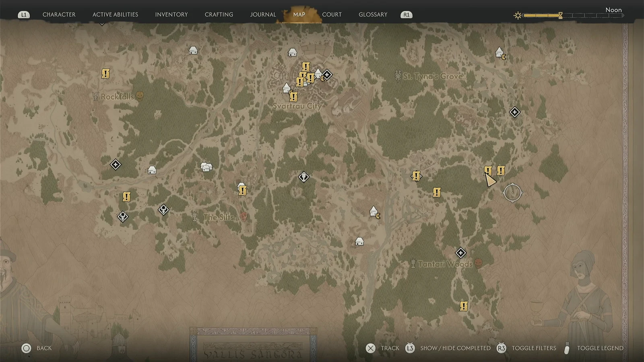Image resolution: width=644 pixels, height=362 pixels.
Task: Toggle Show / Hide Completed
Action: [x=448, y=348]
